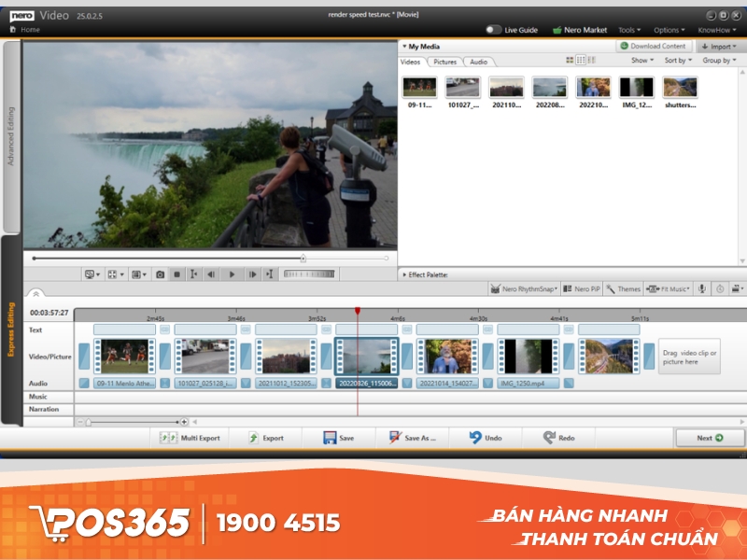This screenshot has width=747, height=560.
Task: Click audio label IMG_1250.mp4
Action: click(529, 384)
